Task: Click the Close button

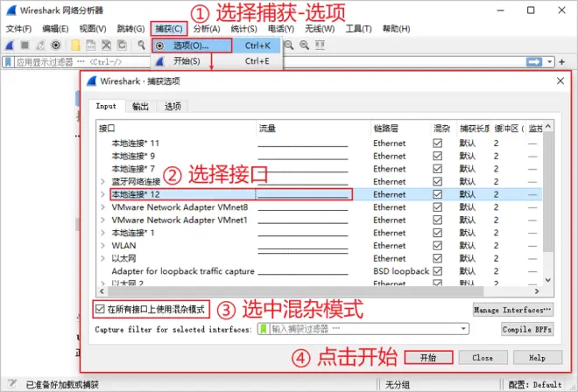Action: pos(483,357)
